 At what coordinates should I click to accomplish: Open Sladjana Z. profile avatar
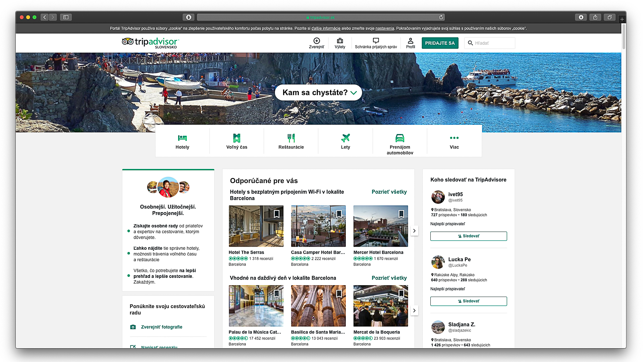[x=438, y=327]
